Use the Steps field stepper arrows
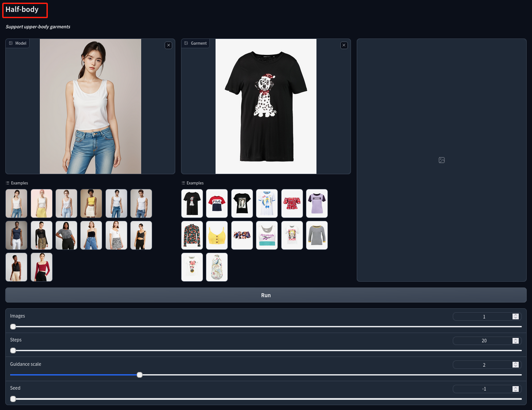 click(x=516, y=341)
